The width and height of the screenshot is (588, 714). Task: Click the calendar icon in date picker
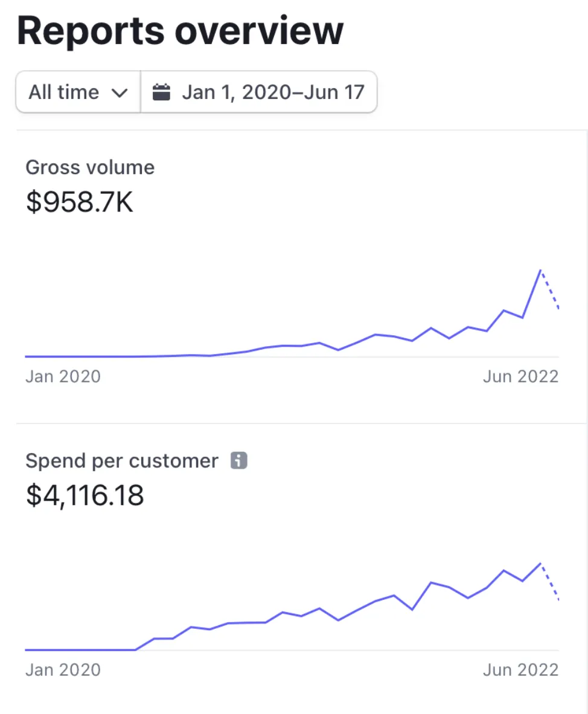161,92
